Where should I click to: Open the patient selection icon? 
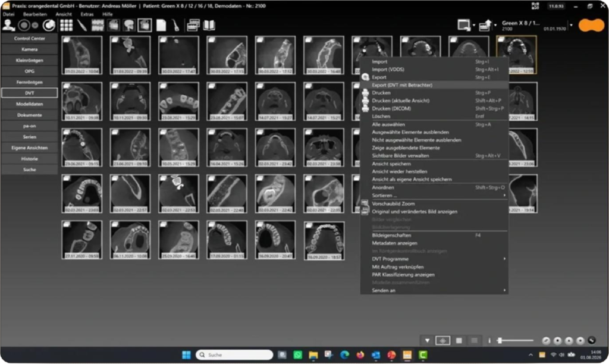click(x=8, y=25)
